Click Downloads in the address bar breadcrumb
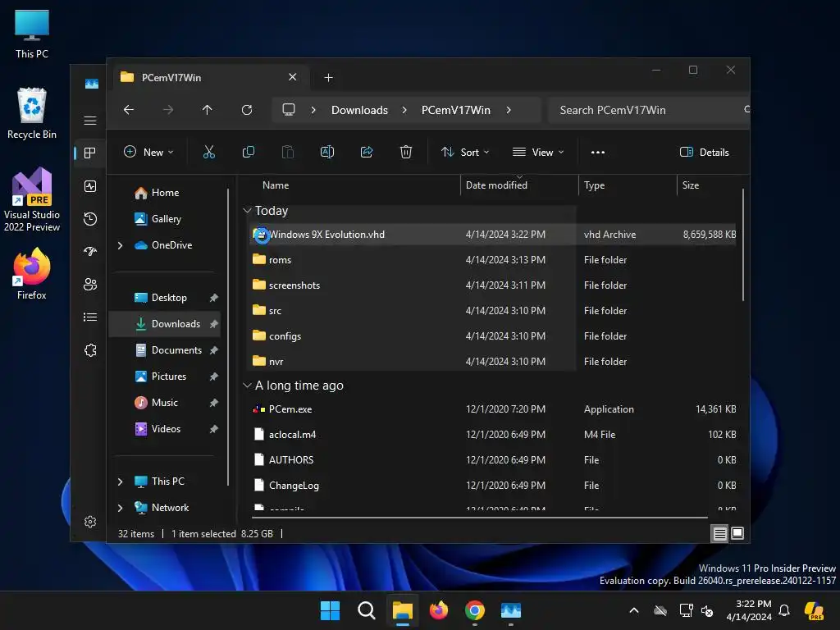The width and height of the screenshot is (840, 630). click(359, 110)
